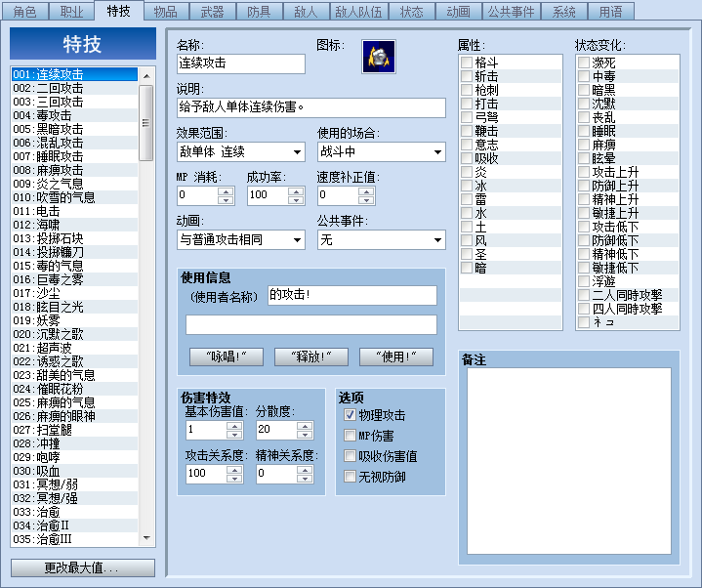Screen dimensions: 702x588
Task: Decrease 精神关系度 with the down arrow
Action: pos(305,479)
